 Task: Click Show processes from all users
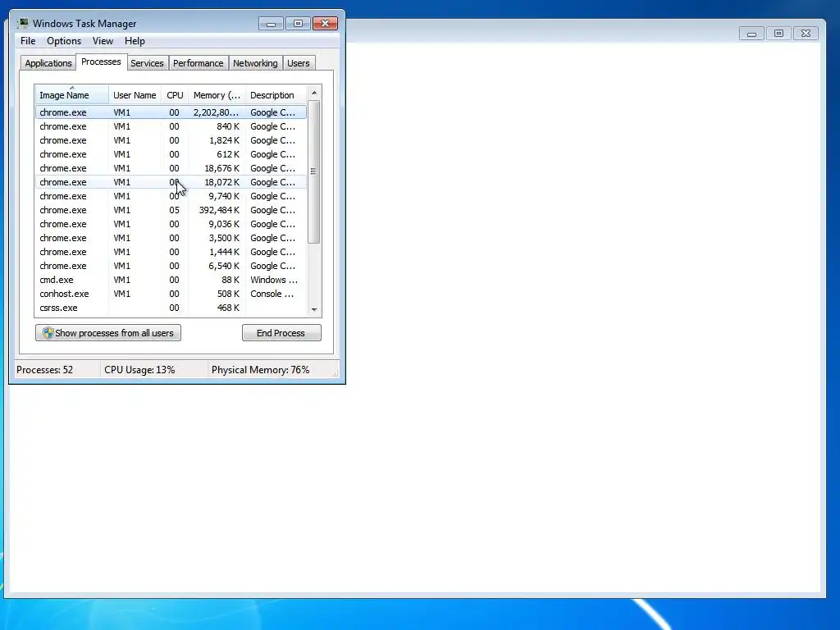coord(108,333)
